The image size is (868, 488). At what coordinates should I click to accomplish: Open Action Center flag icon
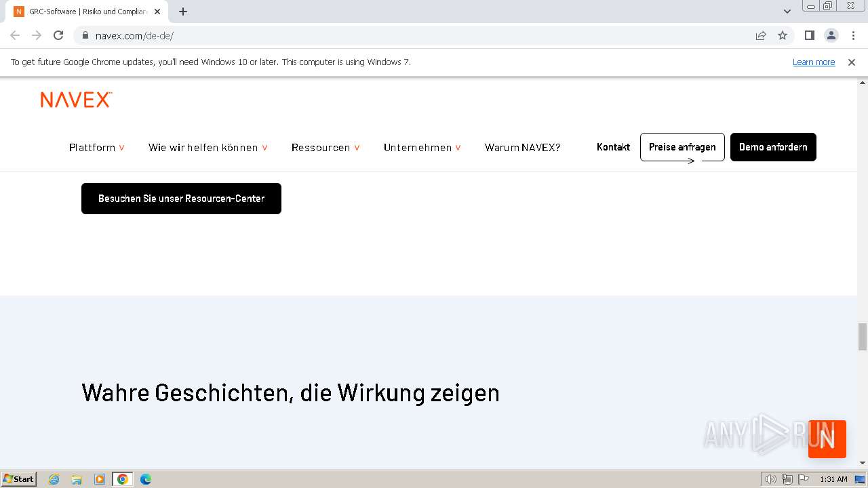(x=804, y=479)
